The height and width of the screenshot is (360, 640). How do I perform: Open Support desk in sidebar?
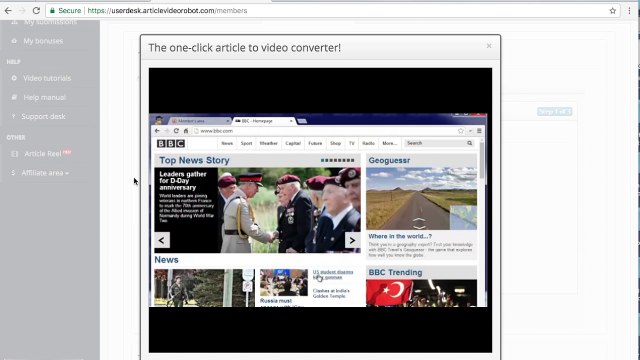point(43,116)
